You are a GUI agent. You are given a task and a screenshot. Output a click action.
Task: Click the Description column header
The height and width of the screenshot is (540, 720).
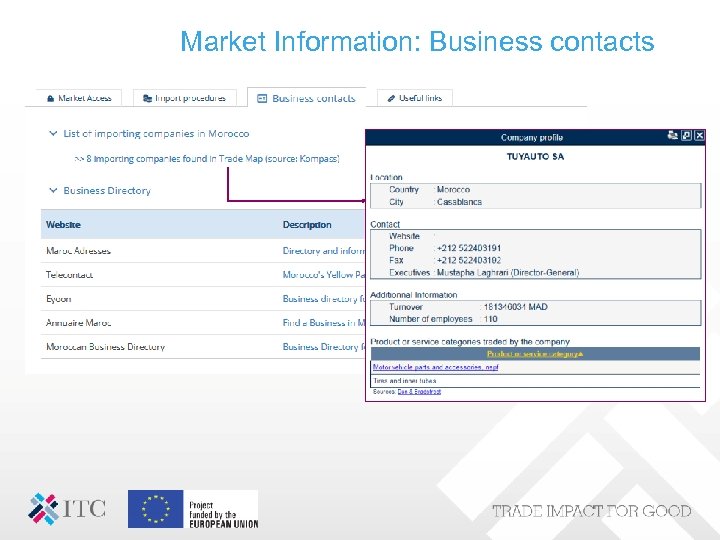[x=307, y=225]
